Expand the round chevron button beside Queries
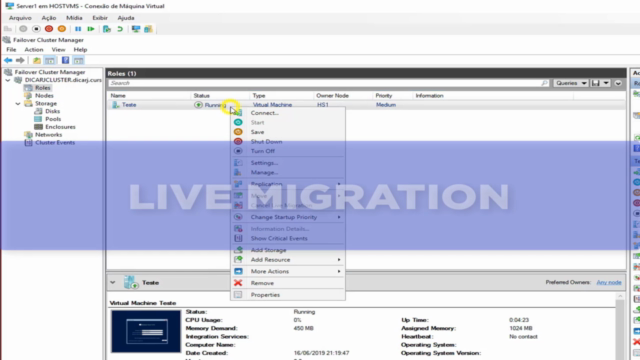Viewport: 640px width, 360px height. tap(618, 83)
